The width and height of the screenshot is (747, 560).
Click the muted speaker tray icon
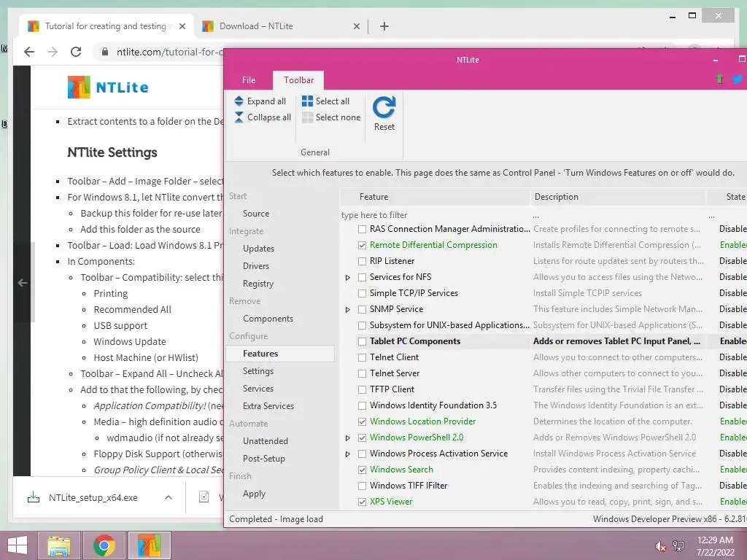660,546
